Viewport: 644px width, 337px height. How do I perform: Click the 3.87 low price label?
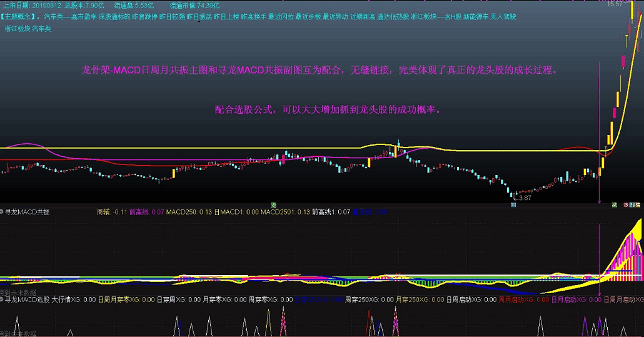coord(525,198)
